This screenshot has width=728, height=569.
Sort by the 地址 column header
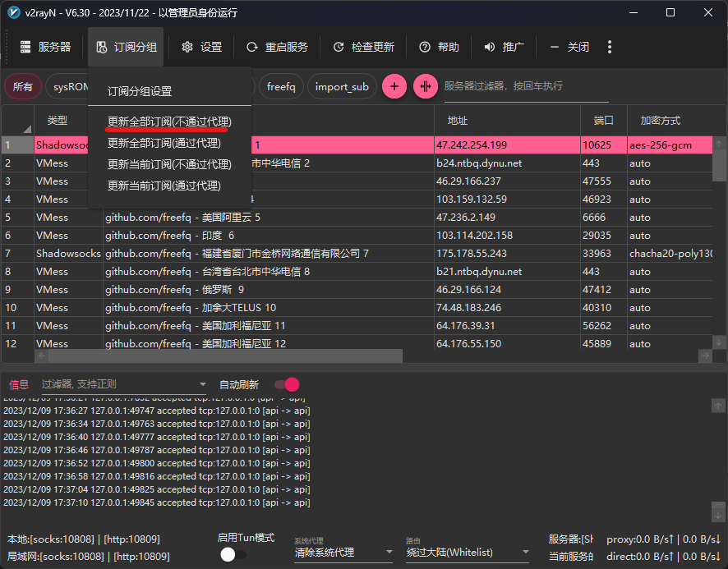coord(507,121)
